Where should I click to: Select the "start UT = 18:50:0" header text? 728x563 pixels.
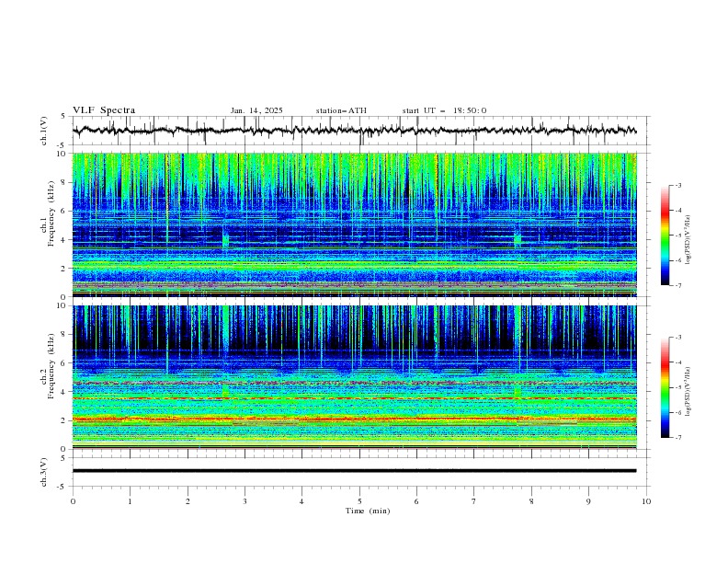(444, 110)
